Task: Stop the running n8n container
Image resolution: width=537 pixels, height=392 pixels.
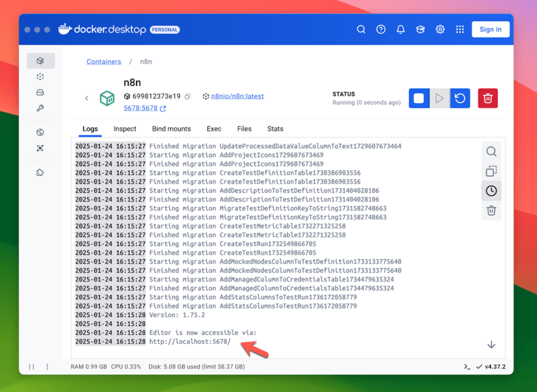Action: pos(418,98)
